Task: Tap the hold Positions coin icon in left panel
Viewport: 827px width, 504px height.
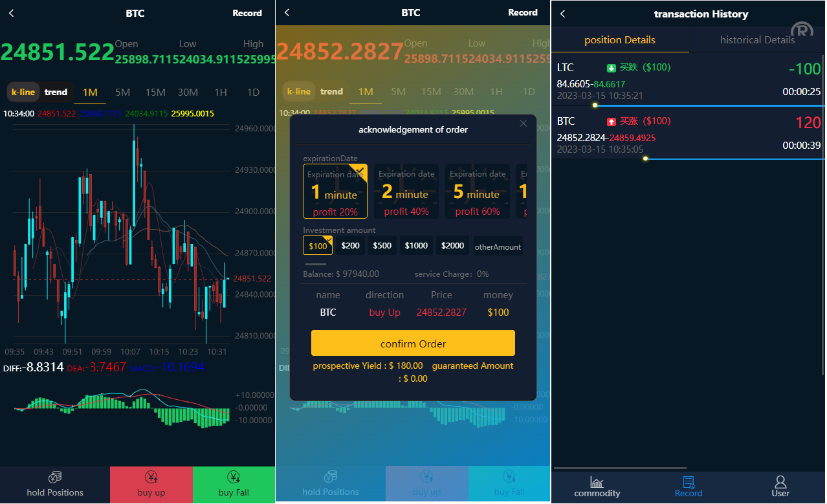Action: [55, 477]
